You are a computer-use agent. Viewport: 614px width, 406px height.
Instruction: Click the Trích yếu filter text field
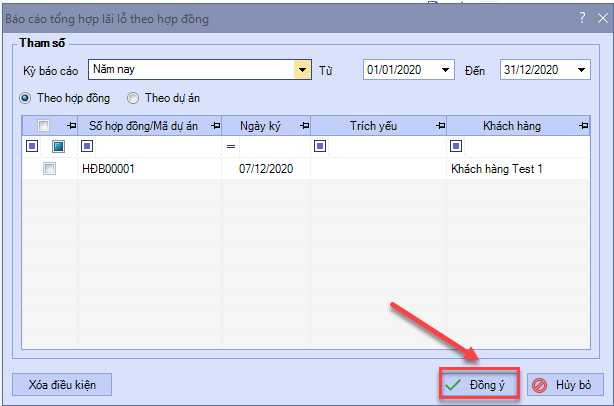386,146
